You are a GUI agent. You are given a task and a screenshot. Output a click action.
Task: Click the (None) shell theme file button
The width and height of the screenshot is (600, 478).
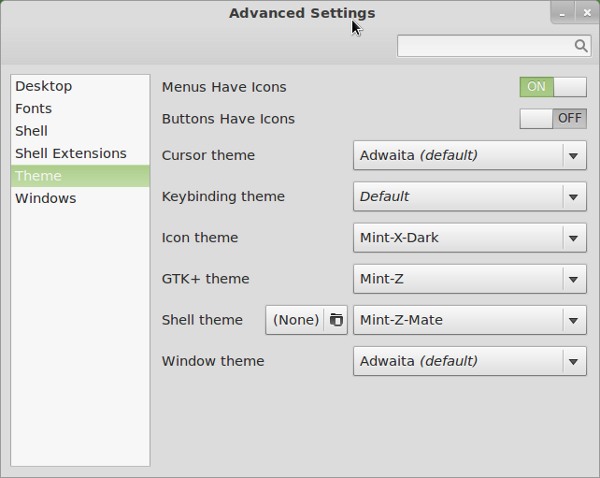pos(296,320)
